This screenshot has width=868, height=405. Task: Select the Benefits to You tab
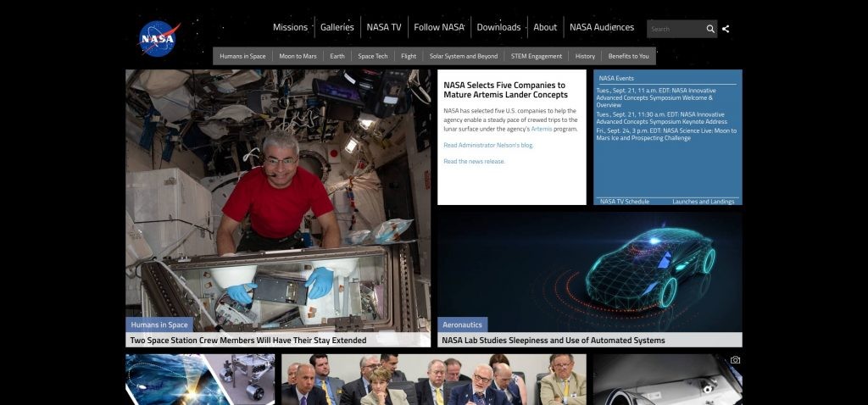tap(628, 56)
